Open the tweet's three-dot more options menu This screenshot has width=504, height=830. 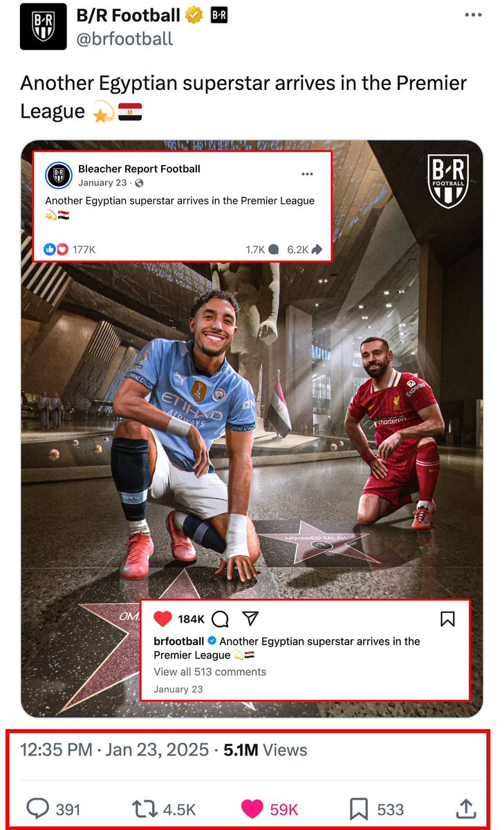click(x=473, y=15)
